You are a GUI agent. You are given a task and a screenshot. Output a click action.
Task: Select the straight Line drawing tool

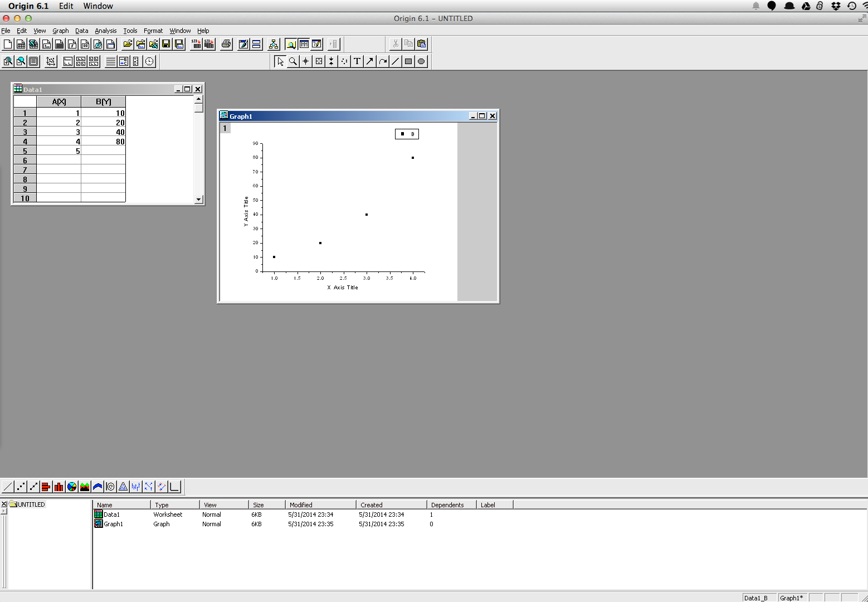(395, 61)
